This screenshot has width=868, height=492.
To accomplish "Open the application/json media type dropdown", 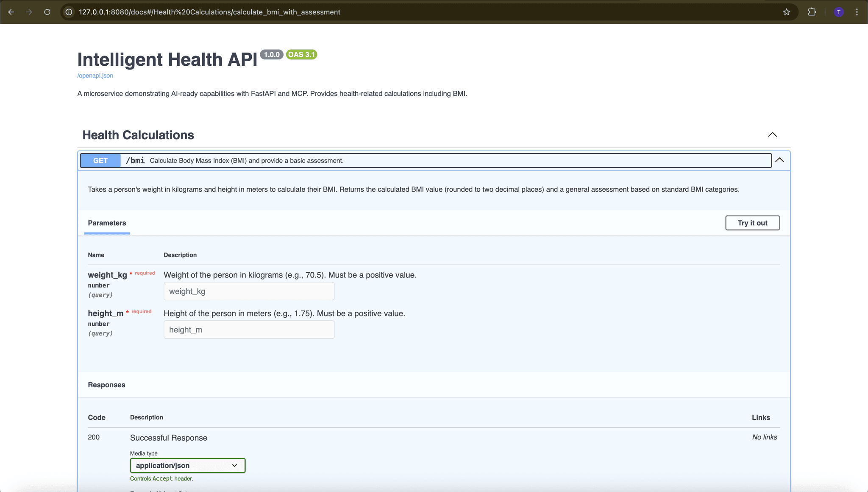I will (187, 465).
